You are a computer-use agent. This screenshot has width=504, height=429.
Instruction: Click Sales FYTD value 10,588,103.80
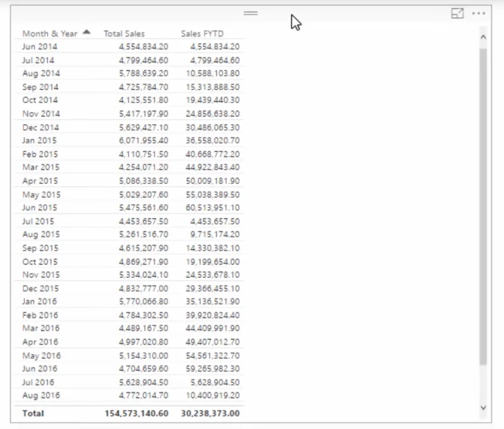pos(212,74)
